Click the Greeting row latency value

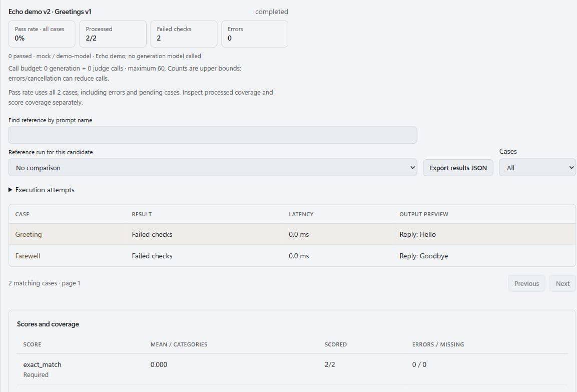pyautogui.click(x=298, y=234)
